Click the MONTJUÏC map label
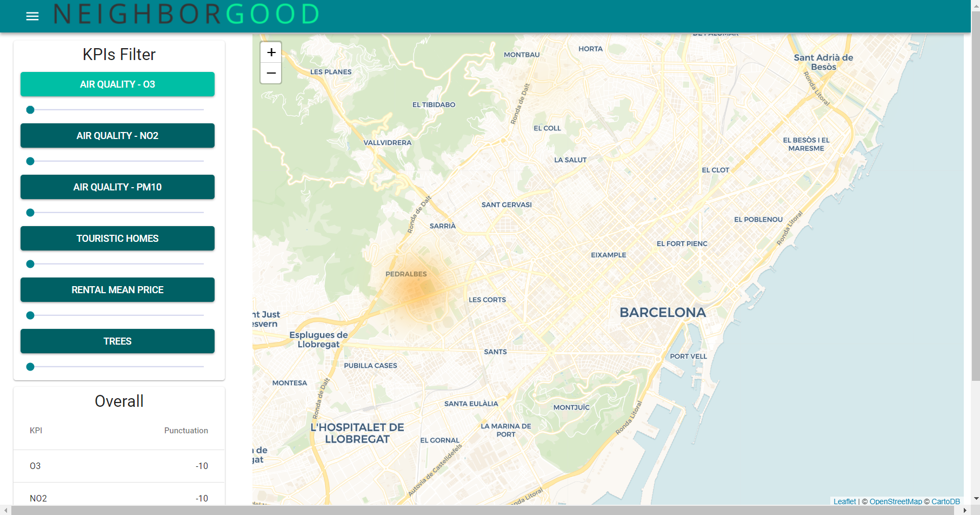This screenshot has height=515, width=980. pyautogui.click(x=571, y=407)
